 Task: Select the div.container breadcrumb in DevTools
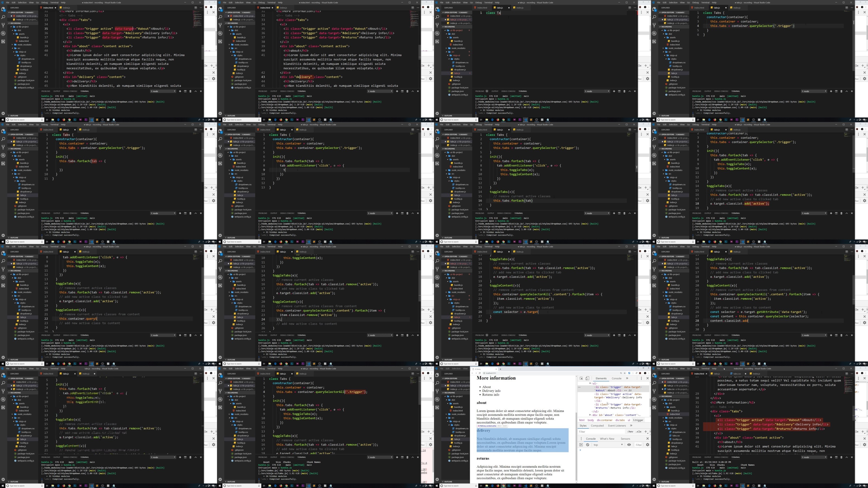tap(605, 420)
